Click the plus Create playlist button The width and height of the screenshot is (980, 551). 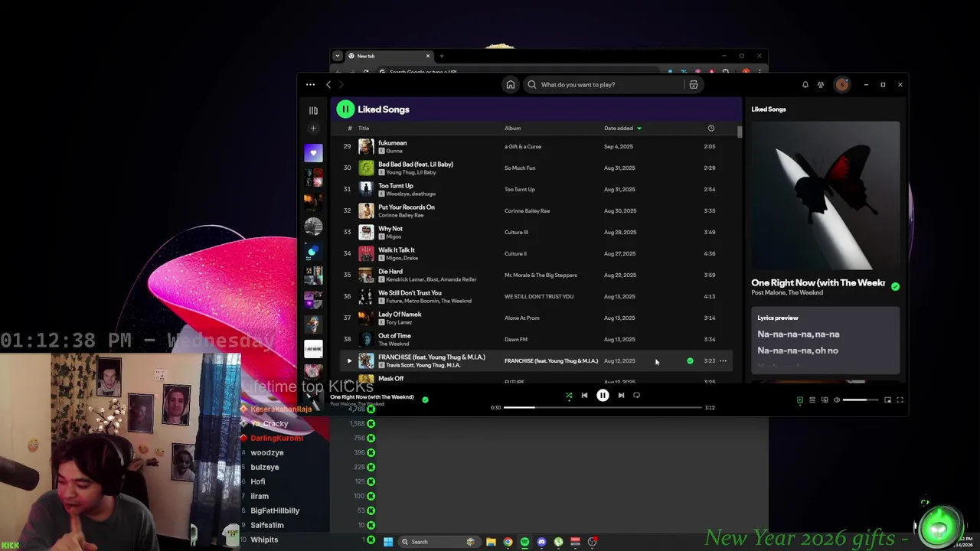tap(313, 129)
